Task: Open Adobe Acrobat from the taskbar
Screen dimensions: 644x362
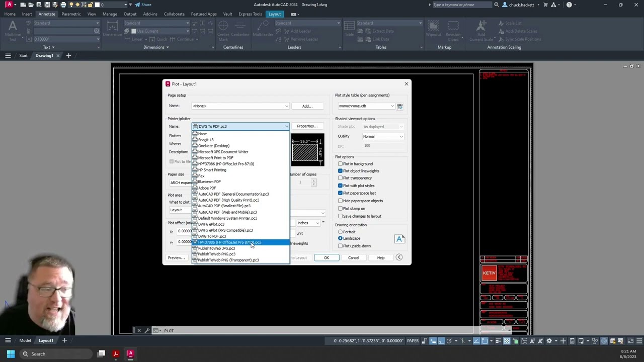Action: point(116,354)
